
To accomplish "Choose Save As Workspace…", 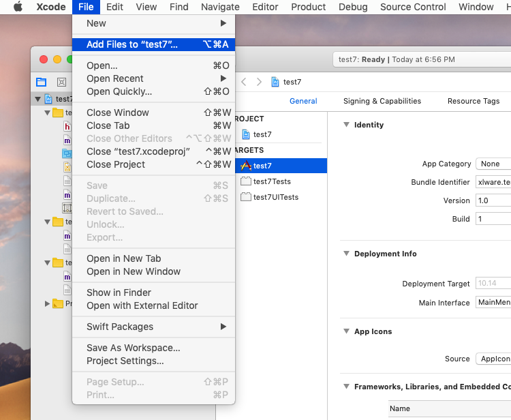I will pos(153,348).
